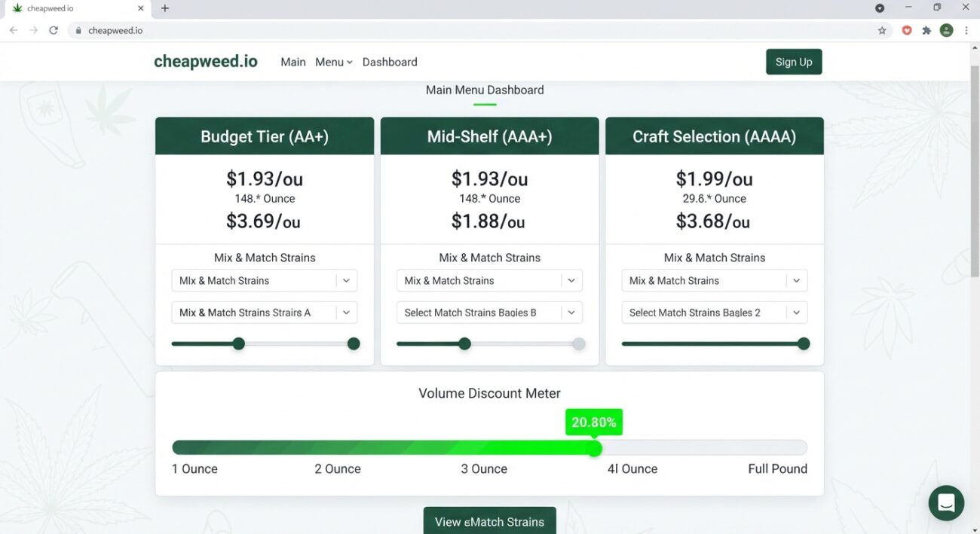Click the Full Pound meter label

pos(777,468)
